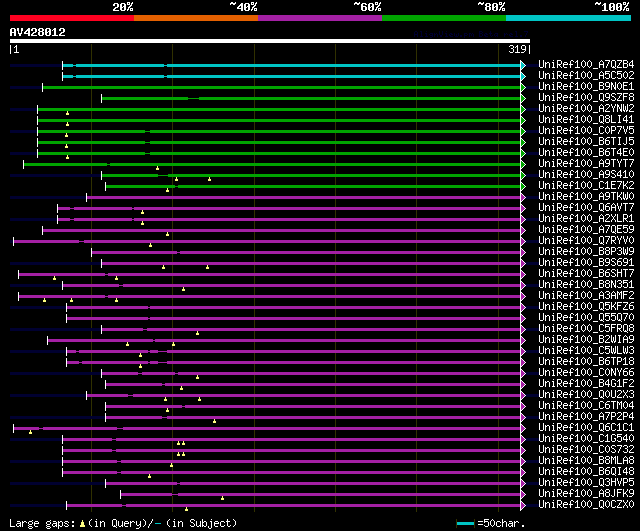Viewport: 640px width, 531px height.
Task: Click the green arrowhead of Q9SZF8 row
Action: coord(523,98)
